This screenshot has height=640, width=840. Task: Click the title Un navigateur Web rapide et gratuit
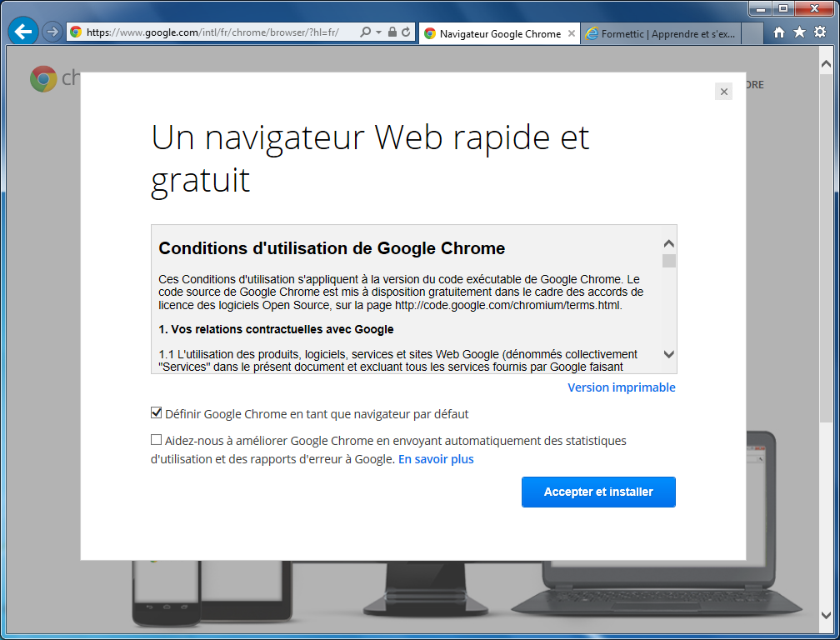point(370,159)
